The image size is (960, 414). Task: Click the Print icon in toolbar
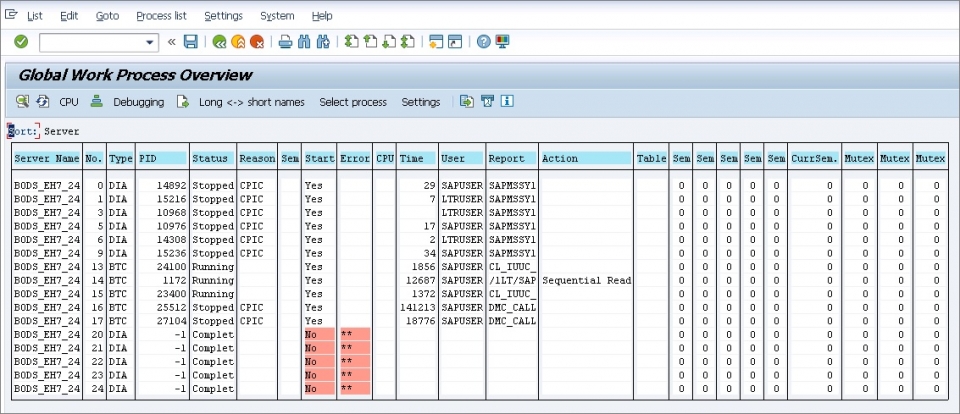point(285,42)
